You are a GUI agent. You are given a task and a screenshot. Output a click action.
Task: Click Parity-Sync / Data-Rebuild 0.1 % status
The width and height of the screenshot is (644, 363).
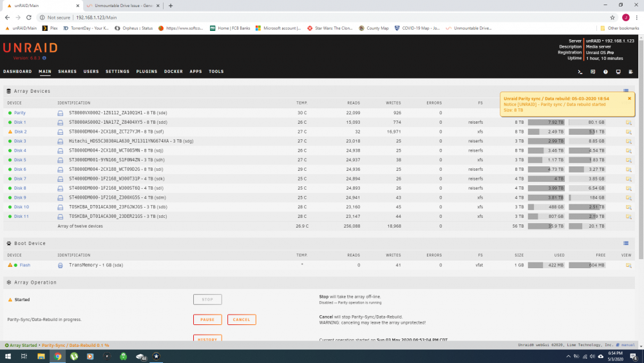(x=75, y=346)
